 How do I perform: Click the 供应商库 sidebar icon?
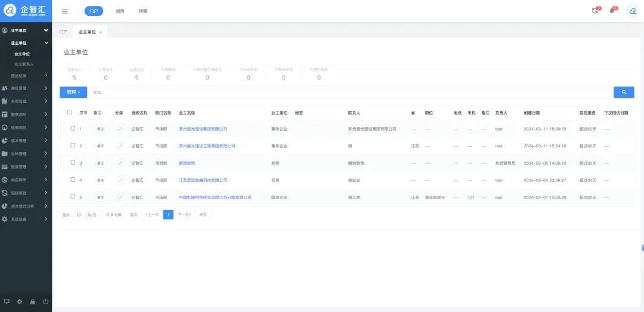5,180
